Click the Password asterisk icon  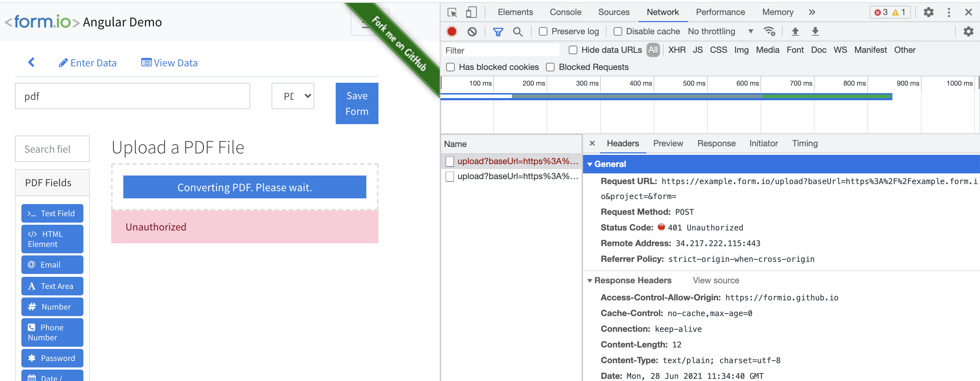(32, 358)
